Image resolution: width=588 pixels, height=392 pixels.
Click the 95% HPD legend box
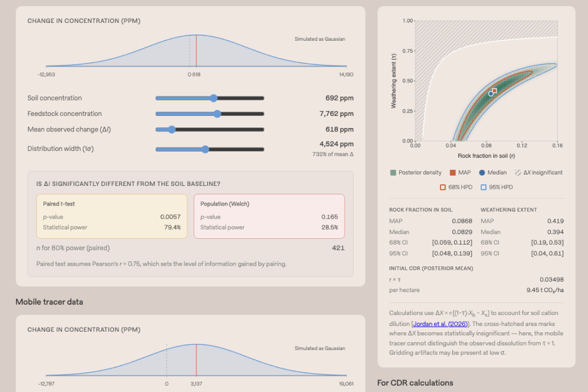pos(483,187)
